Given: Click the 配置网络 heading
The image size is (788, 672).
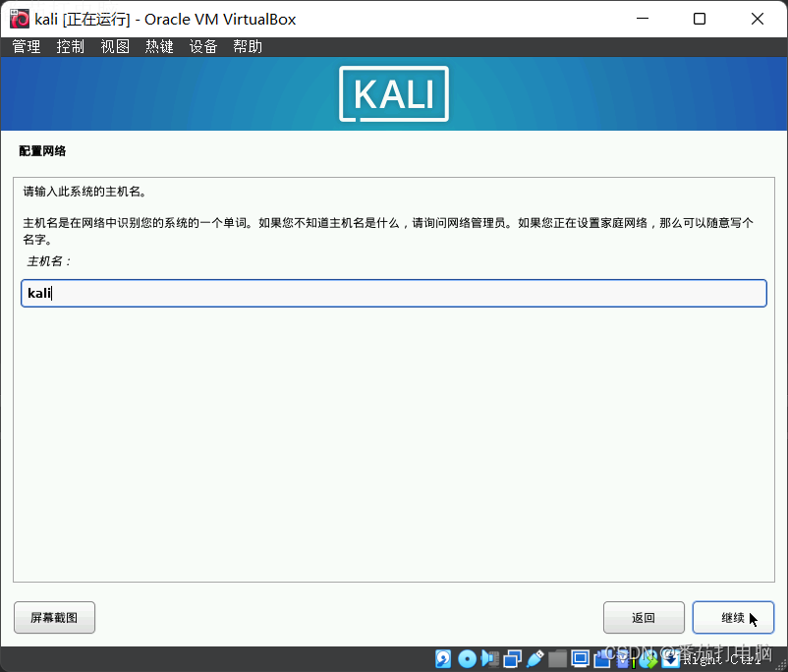Looking at the screenshot, I should point(42,151).
